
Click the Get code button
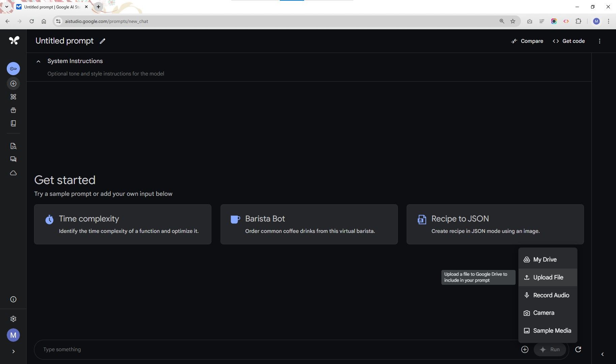[568, 41]
